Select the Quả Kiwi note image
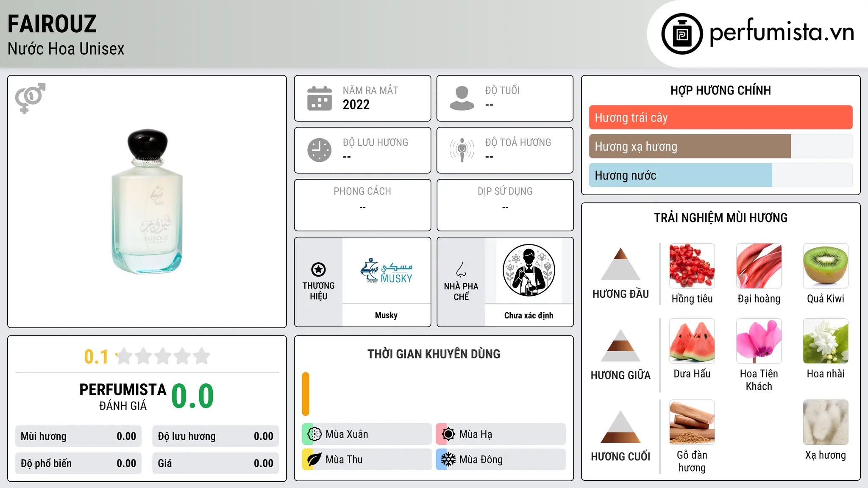The image size is (868, 488). point(826,266)
